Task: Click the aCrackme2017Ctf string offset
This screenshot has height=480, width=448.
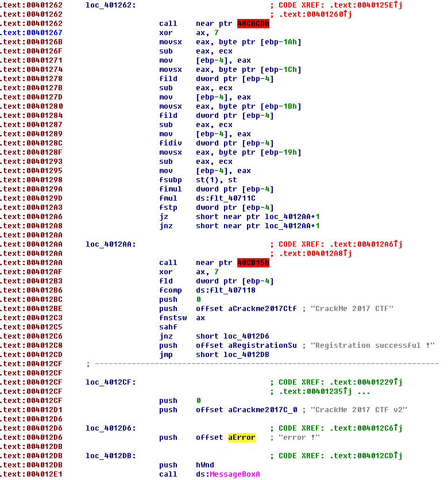Action: pyautogui.click(x=262, y=309)
